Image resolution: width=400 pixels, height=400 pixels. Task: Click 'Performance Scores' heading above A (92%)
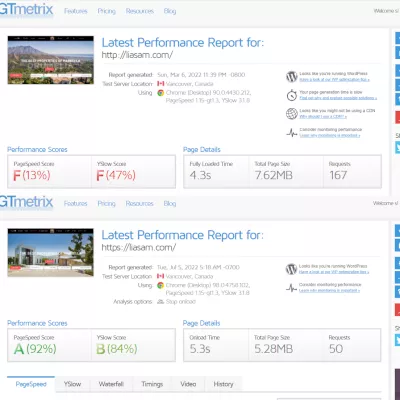coord(37,323)
